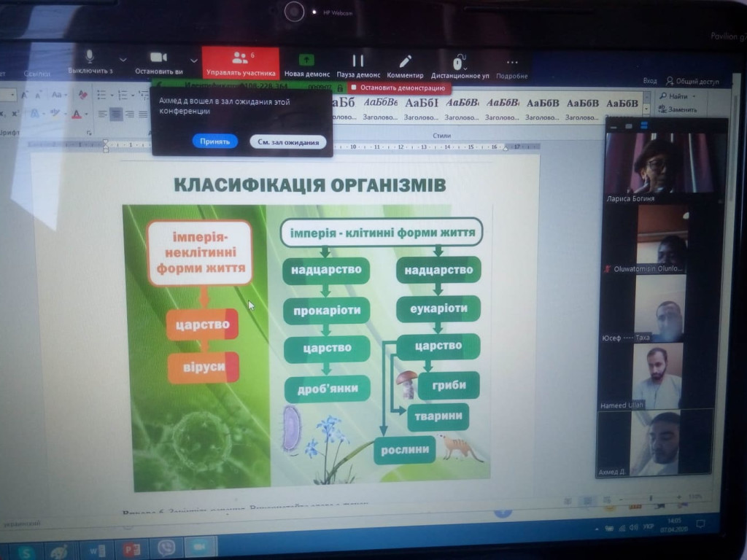Clear all formatting eraser icon
747x560 pixels.
click(x=82, y=95)
